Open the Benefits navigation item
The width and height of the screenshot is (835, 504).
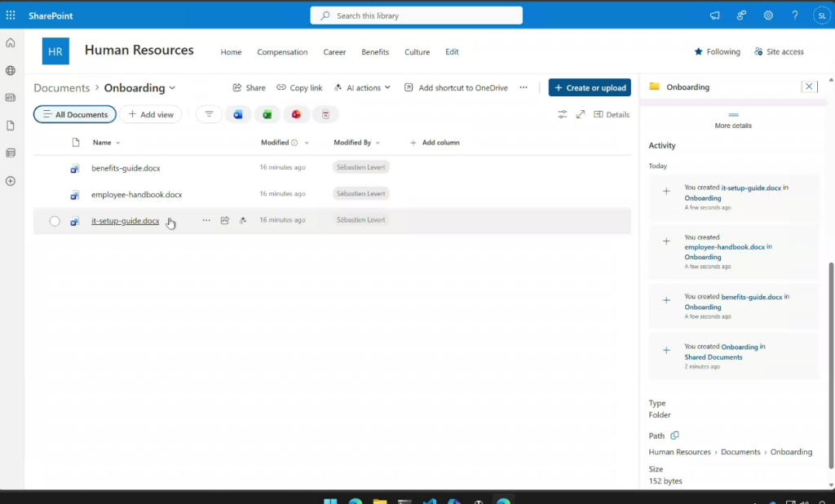pos(375,52)
